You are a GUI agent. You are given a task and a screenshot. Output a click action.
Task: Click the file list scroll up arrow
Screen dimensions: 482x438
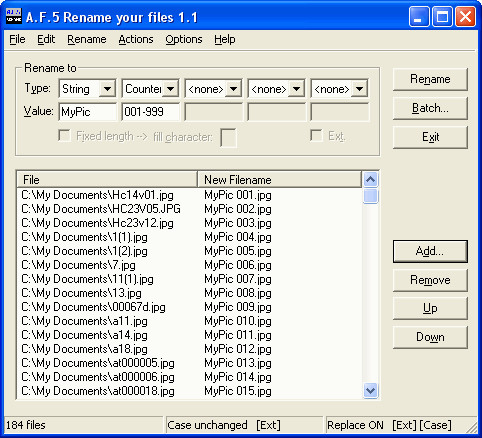pos(370,180)
